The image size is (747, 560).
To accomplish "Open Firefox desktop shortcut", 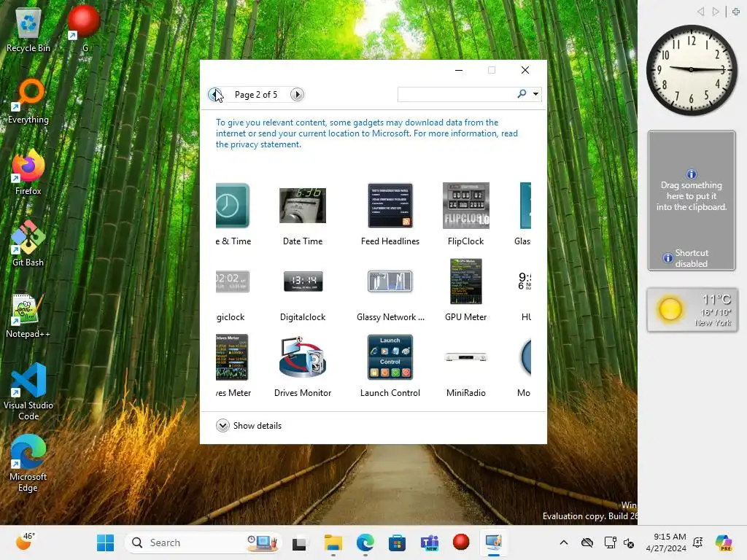I will [28, 173].
